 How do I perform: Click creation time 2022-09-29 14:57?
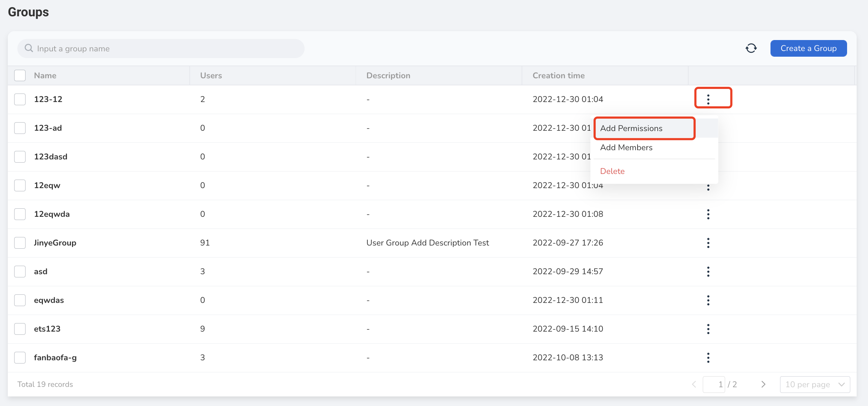tap(568, 271)
